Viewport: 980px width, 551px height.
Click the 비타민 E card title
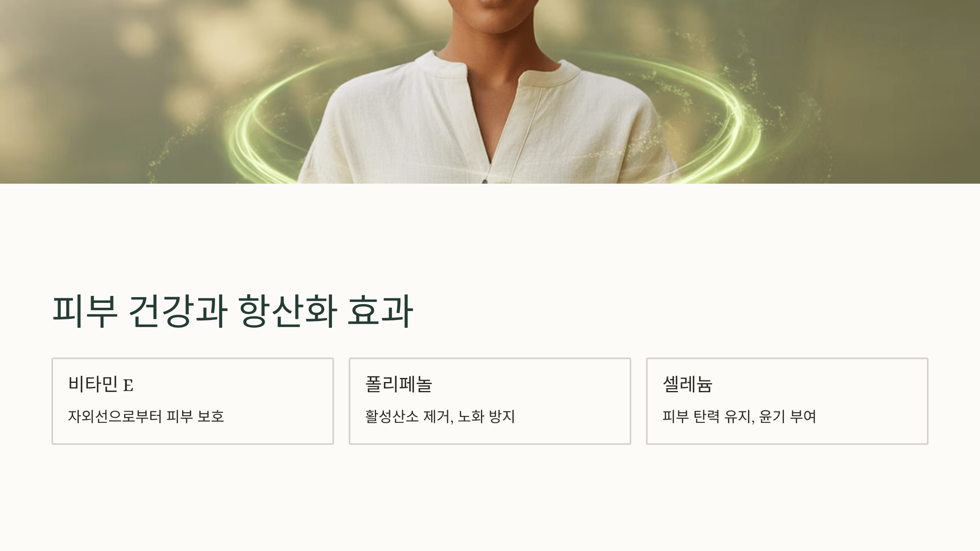101,384
